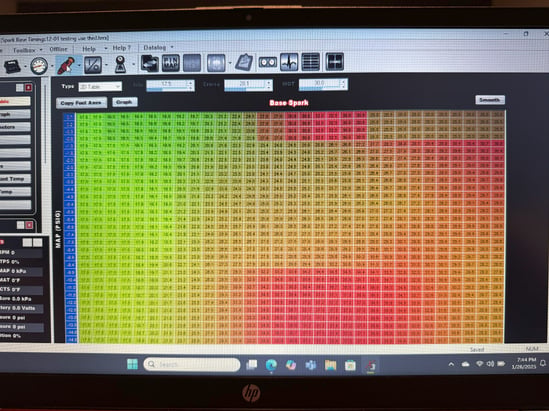
Task: Click the Smooth button
Action: (x=490, y=100)
